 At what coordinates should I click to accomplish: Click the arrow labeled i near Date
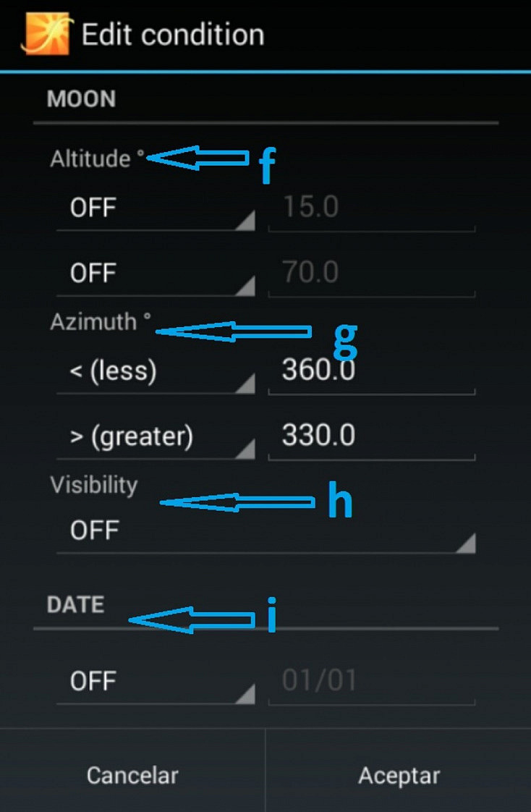click(192, 620)
